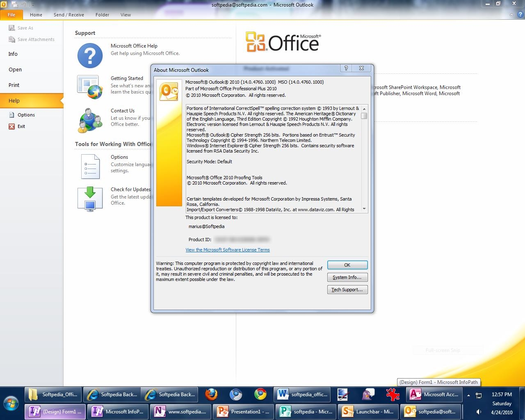
Task: Click the System Info... button
Action: pyautogui.click(x=347, y=277)
